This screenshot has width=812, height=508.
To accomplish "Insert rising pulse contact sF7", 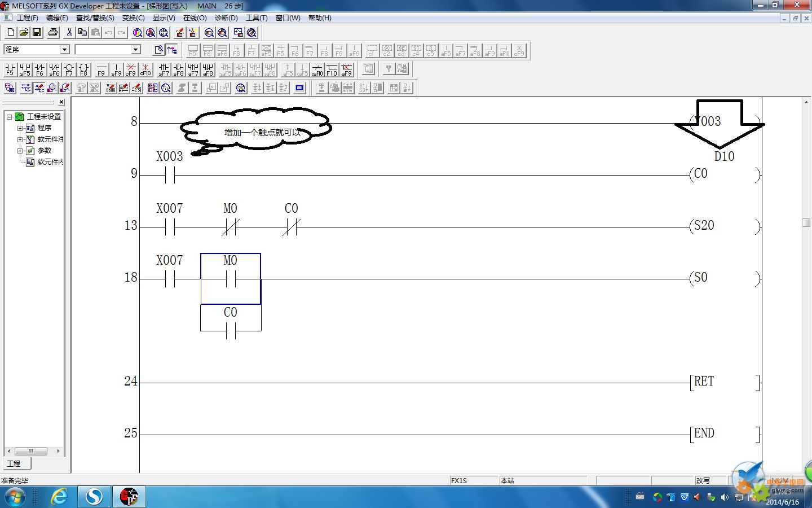I will [x=164, y=70].
